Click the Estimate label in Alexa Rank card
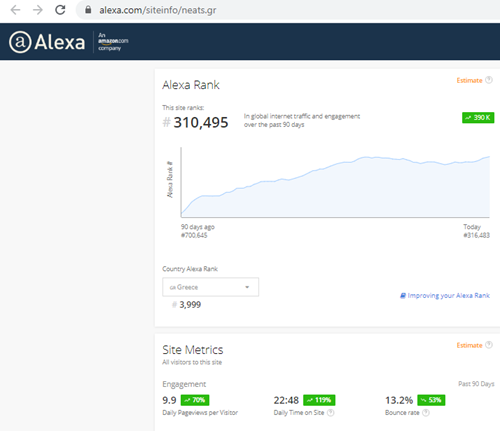Image resolution: width=500 pixels, height=431 pixels. (469, 80)
